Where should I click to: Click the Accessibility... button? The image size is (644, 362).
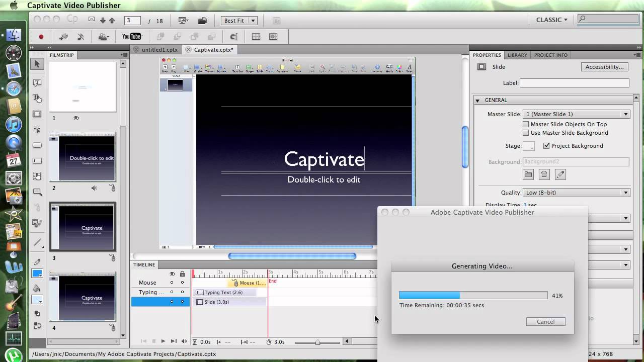(604, 67)
